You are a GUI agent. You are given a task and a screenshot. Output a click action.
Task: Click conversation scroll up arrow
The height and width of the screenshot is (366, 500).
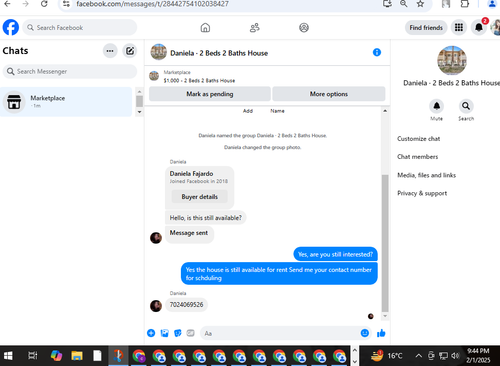385,111
